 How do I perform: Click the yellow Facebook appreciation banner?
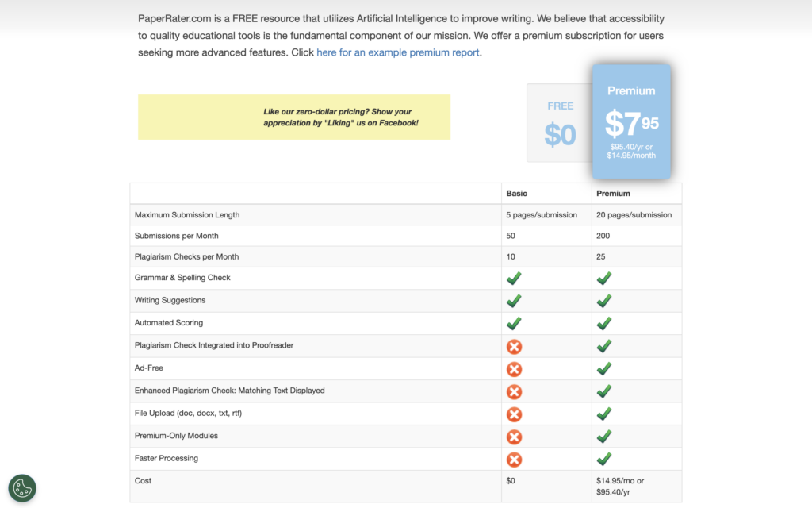pos(295,117)
